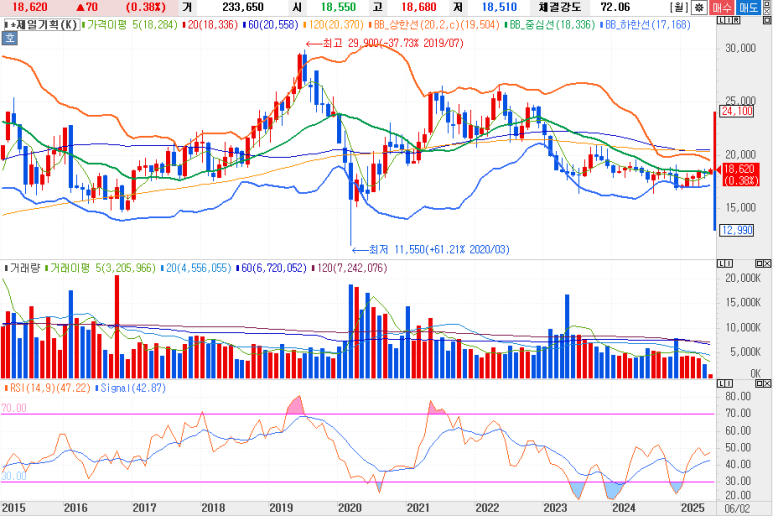Viewport: 773px width, 516px height.
Task: Maximize the price chart panel
Action: coord(767,20)
